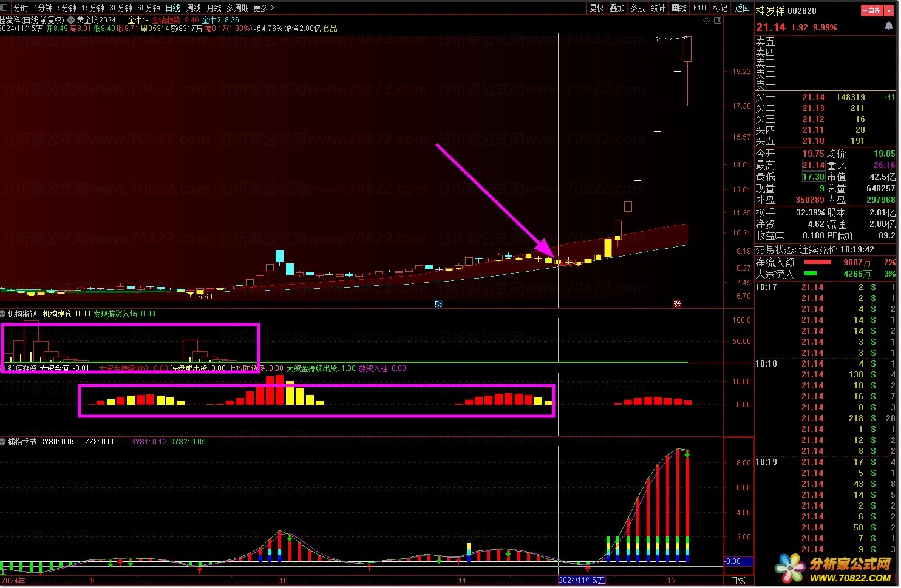The image size is (901, 588).
Task: Select the 15分钟 period tab
Action: (93, 8)
